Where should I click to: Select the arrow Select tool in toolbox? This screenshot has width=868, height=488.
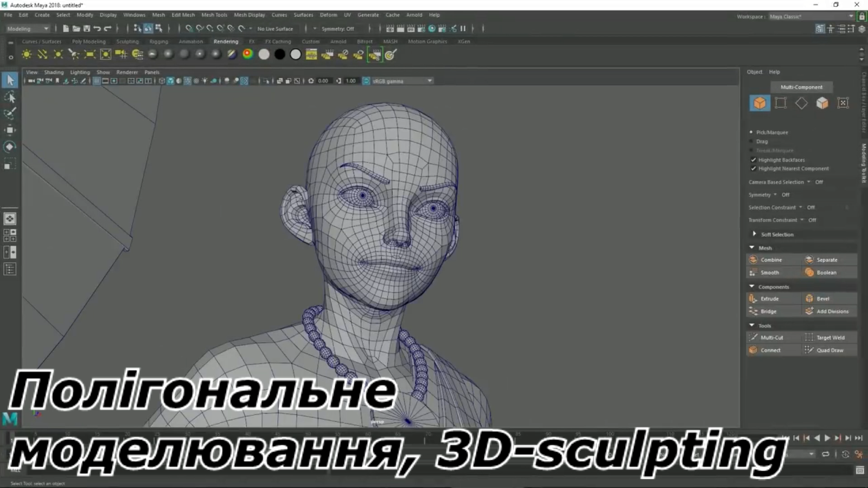click(10, 80)
